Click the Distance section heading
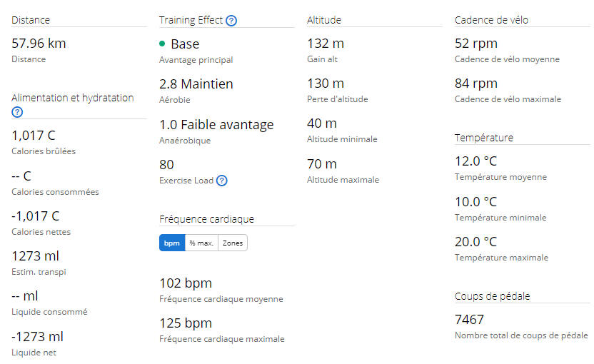594x364 pixels. point(31,20)
